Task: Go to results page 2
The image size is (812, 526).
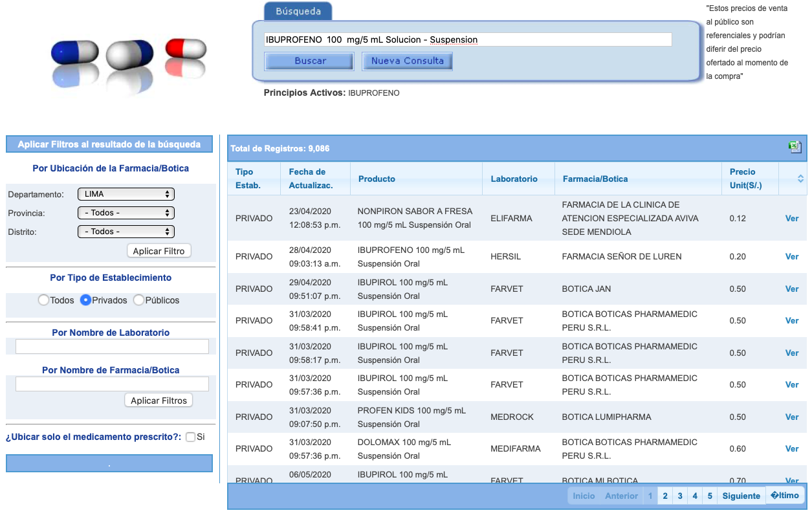Action: (665, 496)
